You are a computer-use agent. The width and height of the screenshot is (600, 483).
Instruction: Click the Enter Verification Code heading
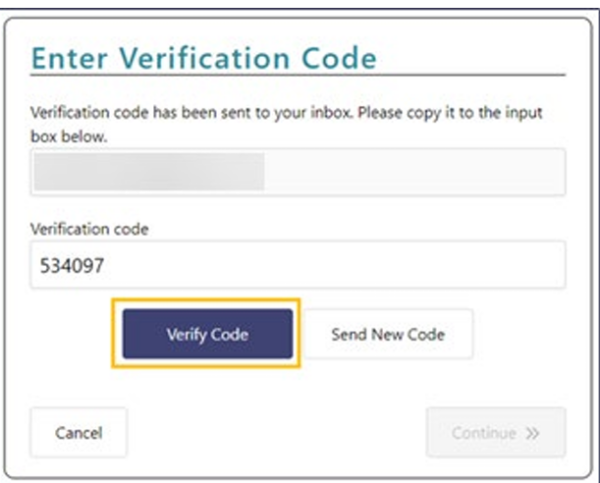click(204, 58)
